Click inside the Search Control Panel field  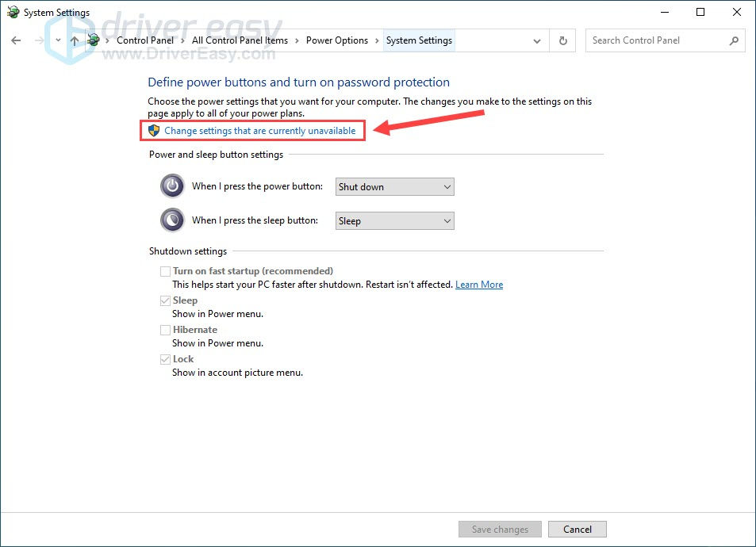pos(658,40)
